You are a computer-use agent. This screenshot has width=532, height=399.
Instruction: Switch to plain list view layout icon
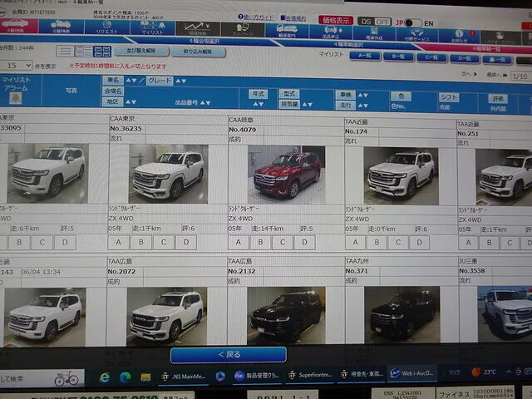point(65,52)
